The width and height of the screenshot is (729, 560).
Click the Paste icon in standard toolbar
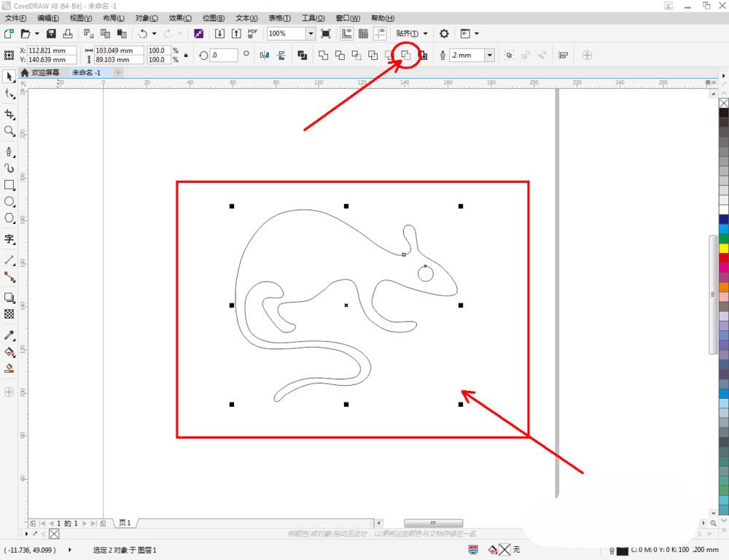122,34
